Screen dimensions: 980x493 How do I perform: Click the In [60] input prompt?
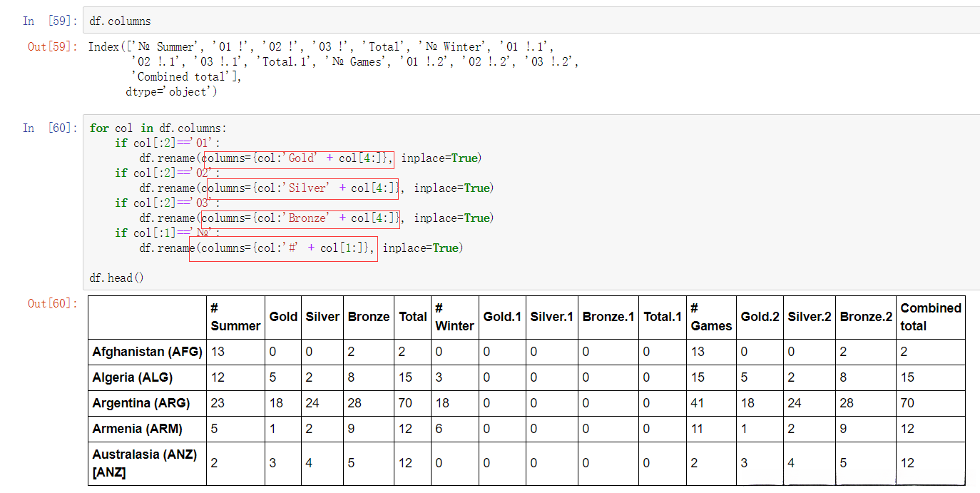tap(49, 128)
